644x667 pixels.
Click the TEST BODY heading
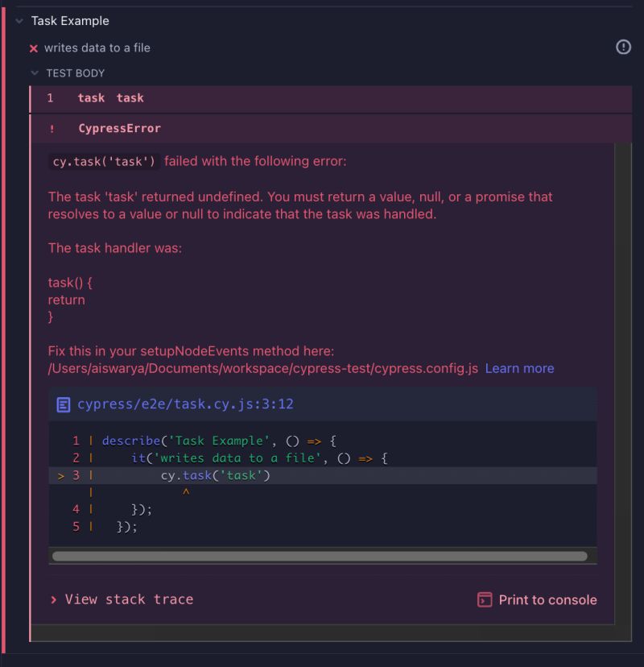[75, 73]
